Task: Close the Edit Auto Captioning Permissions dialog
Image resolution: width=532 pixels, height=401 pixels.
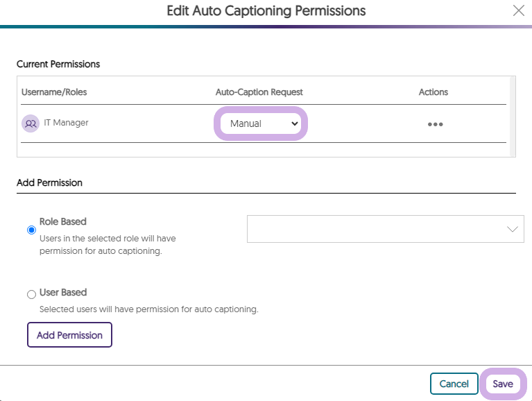Action: (518, 10)
